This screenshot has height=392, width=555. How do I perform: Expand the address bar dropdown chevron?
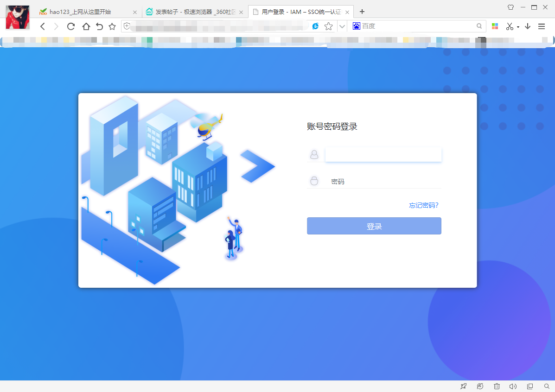342,26
